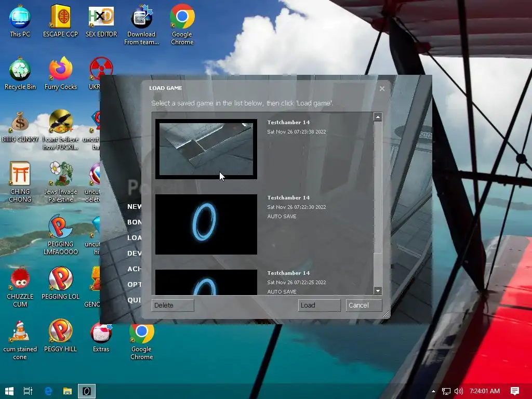Image resolution: width=532 pixels, height=399 pixels.
Task: Click 'Sat Nov 26 07:22:25 2022' timestamp
Action: pyautogui.click(x=297, y=282)
